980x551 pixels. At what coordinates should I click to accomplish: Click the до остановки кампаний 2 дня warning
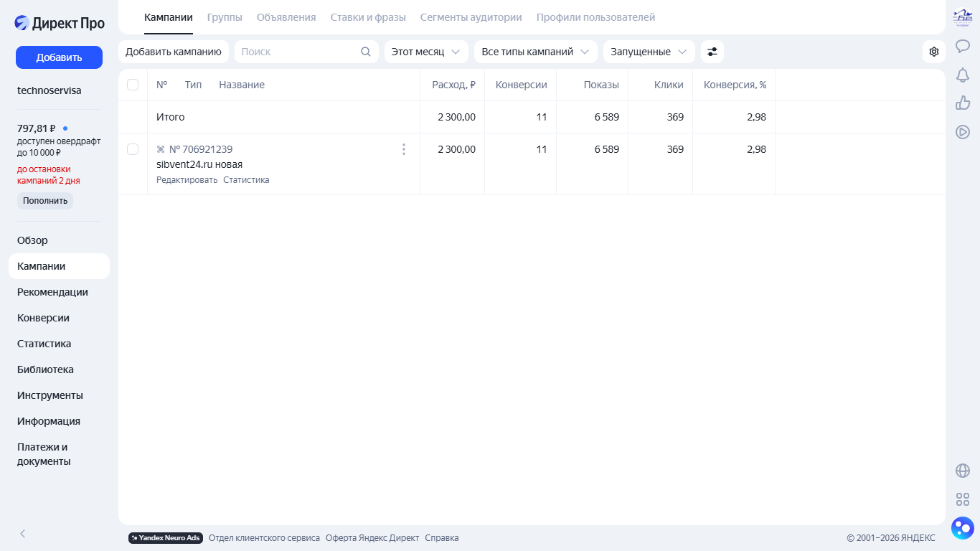coord(49,175)
